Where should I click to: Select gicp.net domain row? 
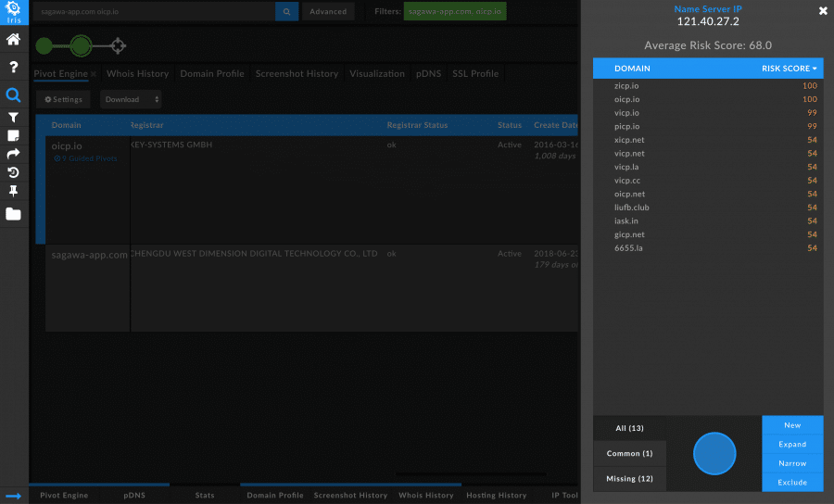tap(708, 234)
